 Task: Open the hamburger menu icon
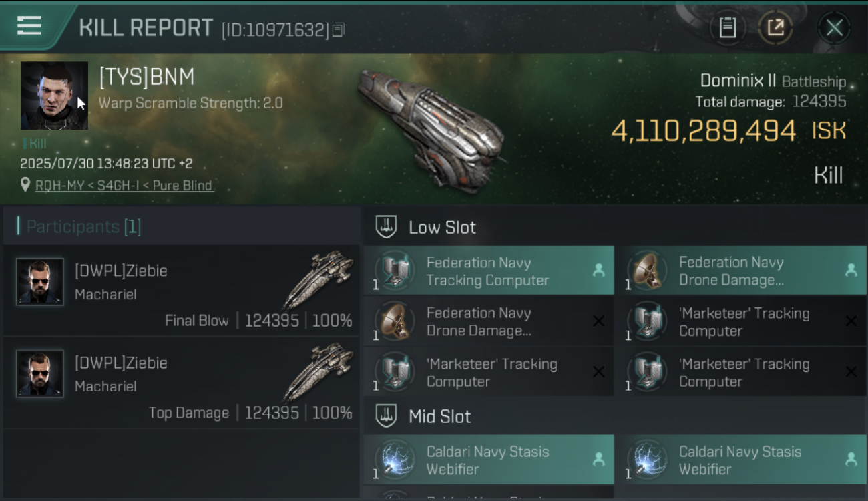pos(29,25)
